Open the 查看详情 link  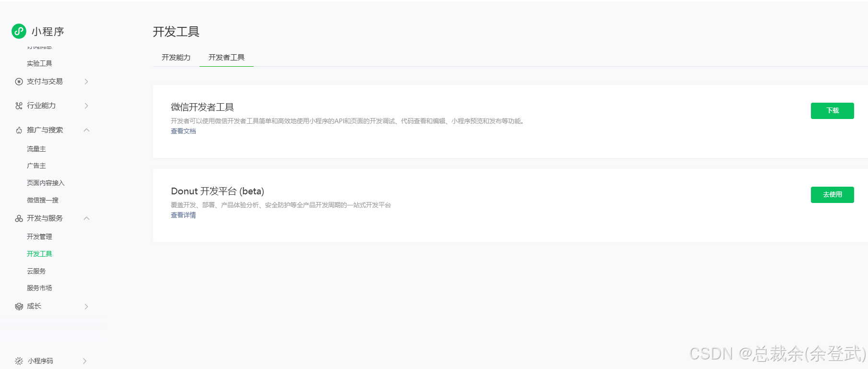(183, 215)
